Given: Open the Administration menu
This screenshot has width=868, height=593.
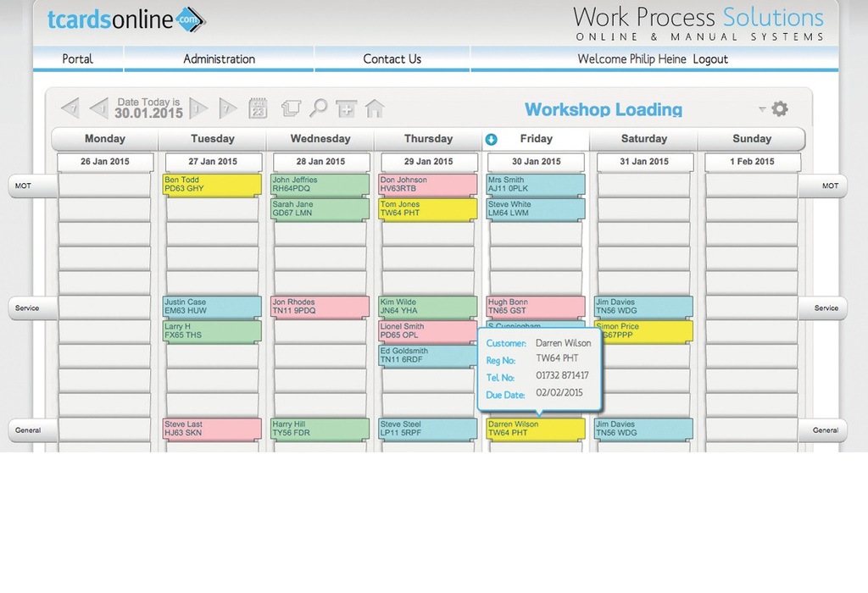Looking at the screenshot, I should pos(219,59).
